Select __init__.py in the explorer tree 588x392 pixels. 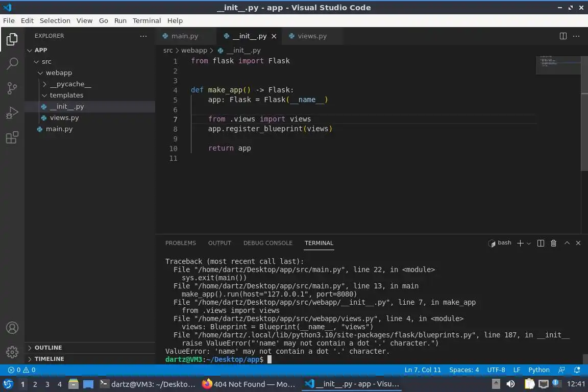90,107
